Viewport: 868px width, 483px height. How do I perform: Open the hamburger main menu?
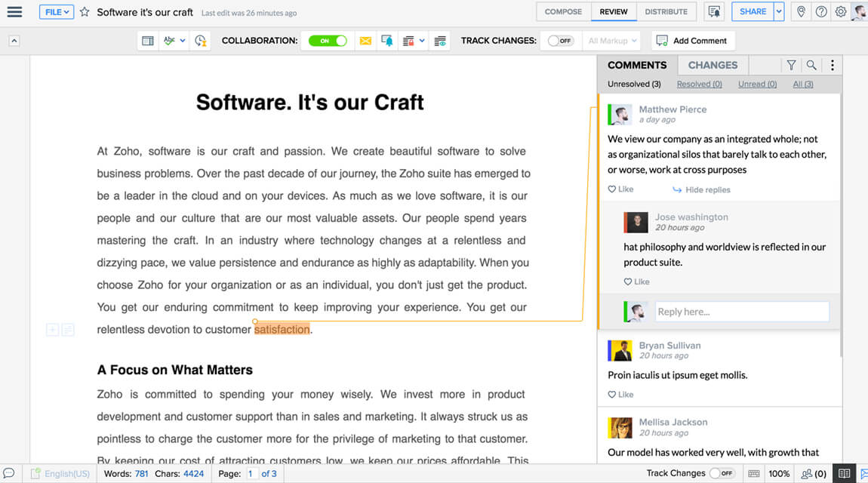[14, 12]
